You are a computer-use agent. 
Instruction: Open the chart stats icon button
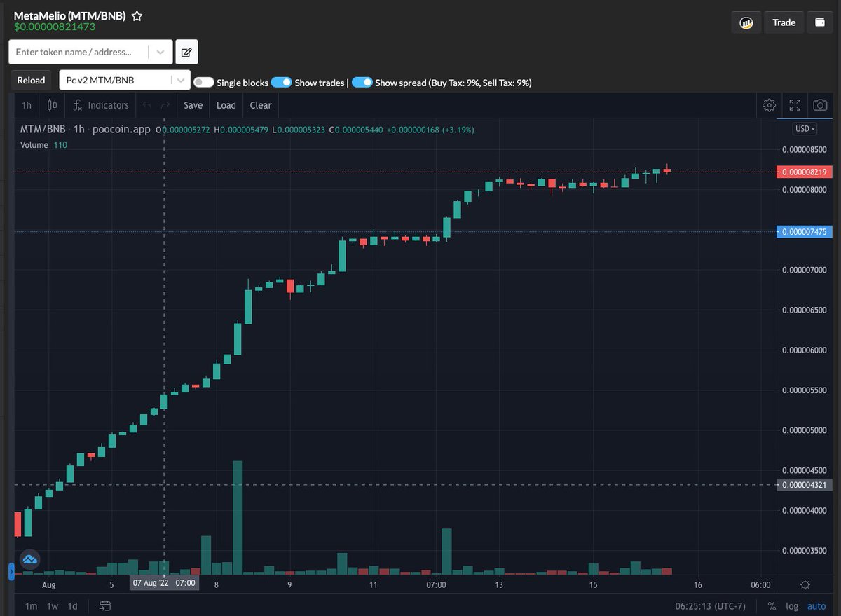[x=746, y=22]
